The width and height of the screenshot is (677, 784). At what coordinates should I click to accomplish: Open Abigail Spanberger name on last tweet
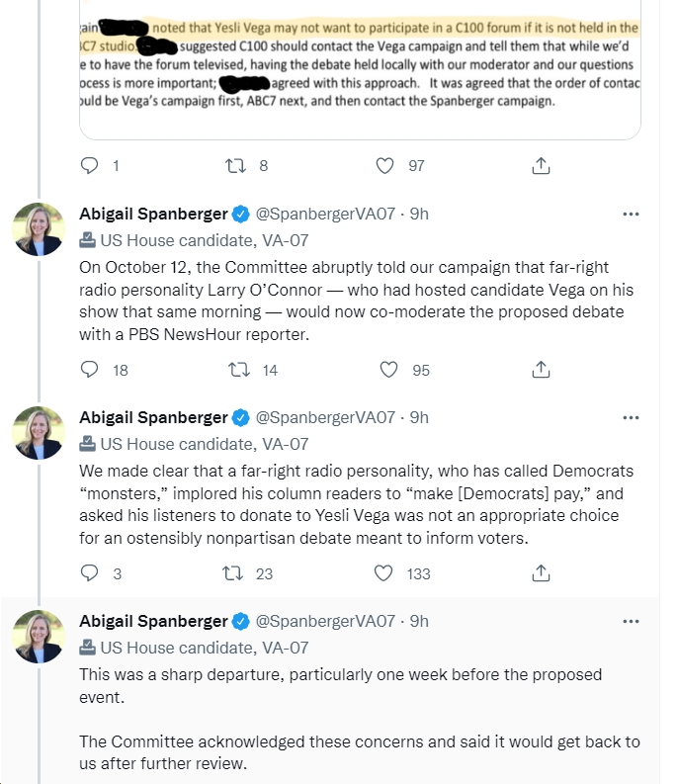[153, 621]
